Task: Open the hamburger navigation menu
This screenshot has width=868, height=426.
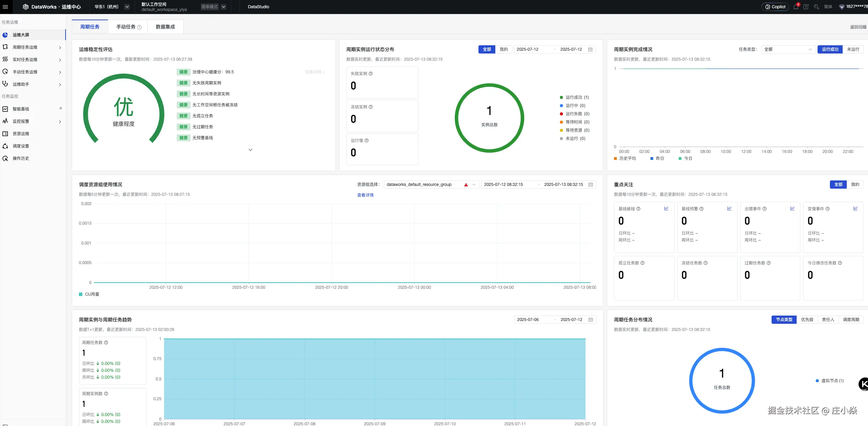Action: pos(5,7)
